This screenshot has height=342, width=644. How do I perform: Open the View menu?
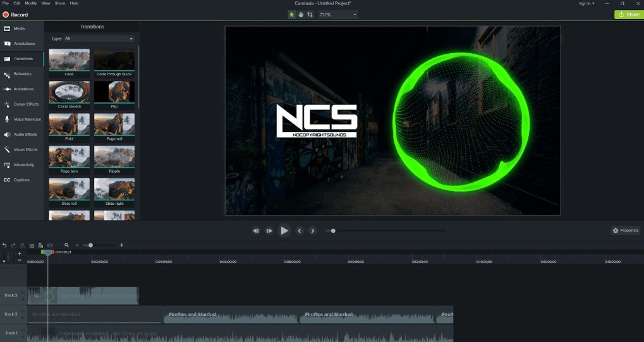[46, 3]
